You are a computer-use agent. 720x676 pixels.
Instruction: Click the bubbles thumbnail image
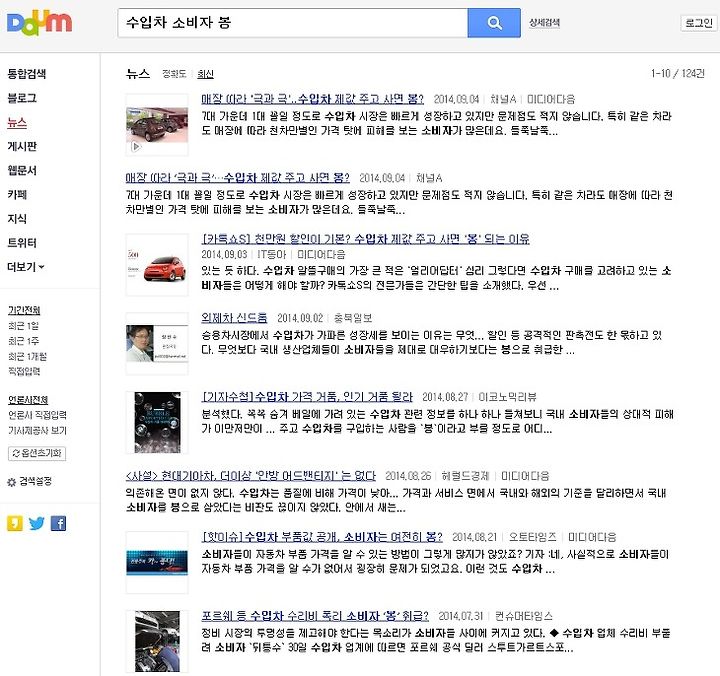(x=157, y=422)
